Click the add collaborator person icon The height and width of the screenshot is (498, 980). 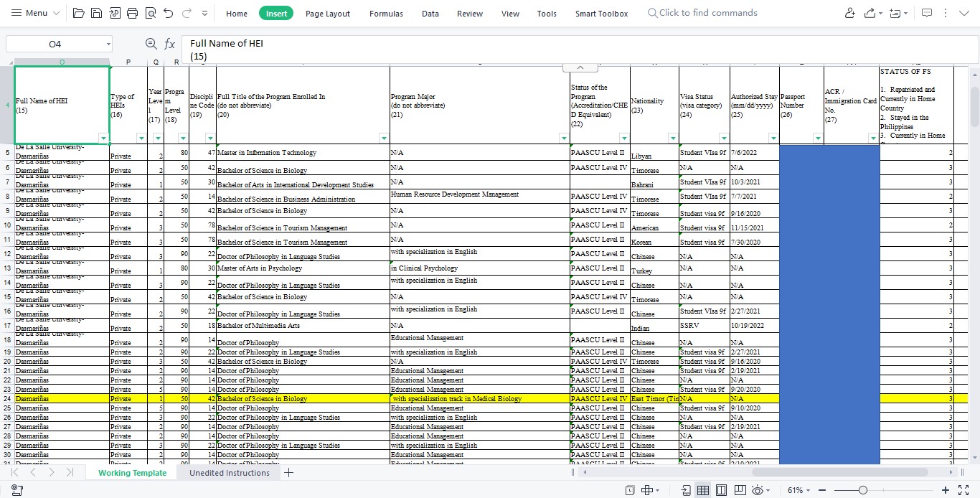click(x=850, y=14)
